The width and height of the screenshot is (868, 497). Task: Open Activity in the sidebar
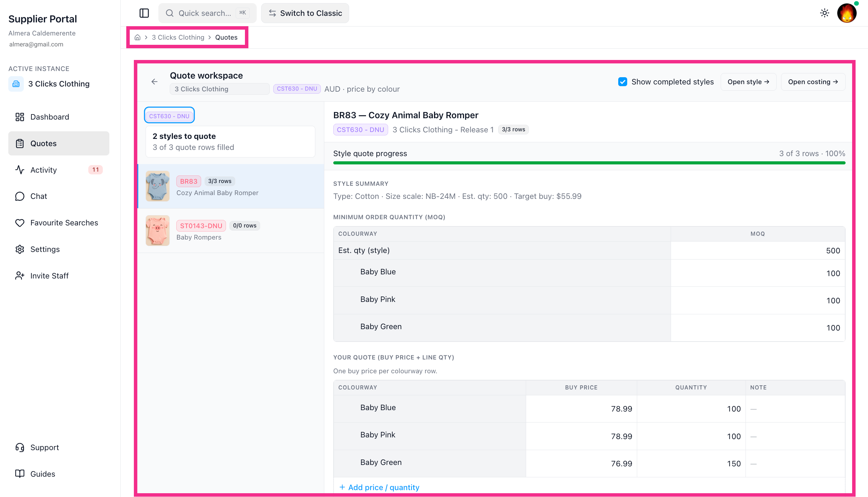click(x=59, y=170)
